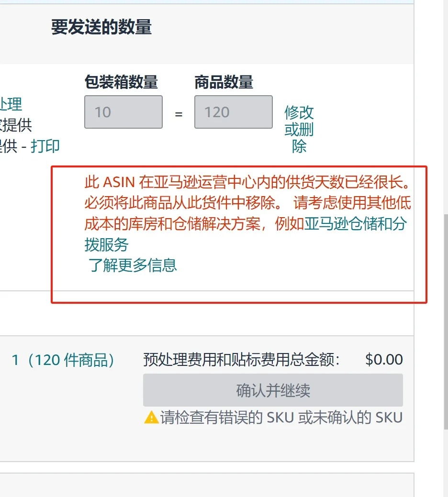Click the 商品数量 label

pos(224,82)
